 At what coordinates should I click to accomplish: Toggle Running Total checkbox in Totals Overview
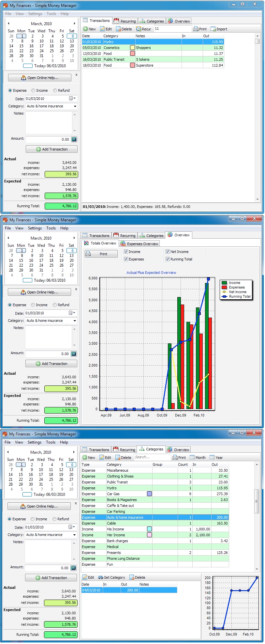point(168,259)
